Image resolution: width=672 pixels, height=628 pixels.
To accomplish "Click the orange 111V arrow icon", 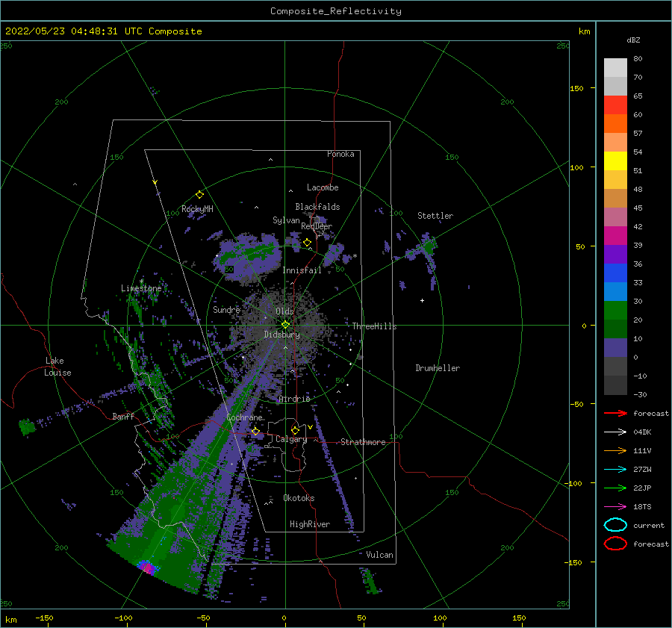I will (615, 450).
